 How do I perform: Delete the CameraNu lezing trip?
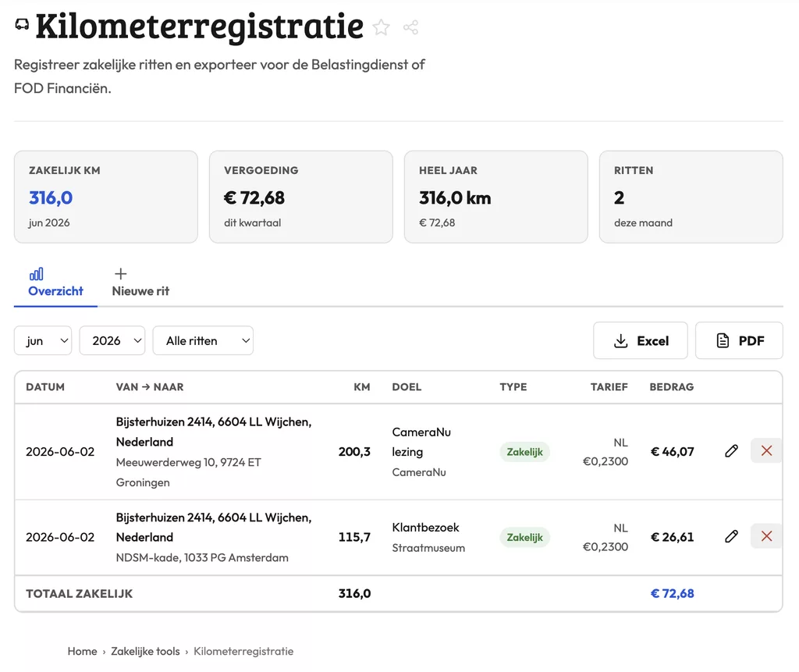[766, 450]
